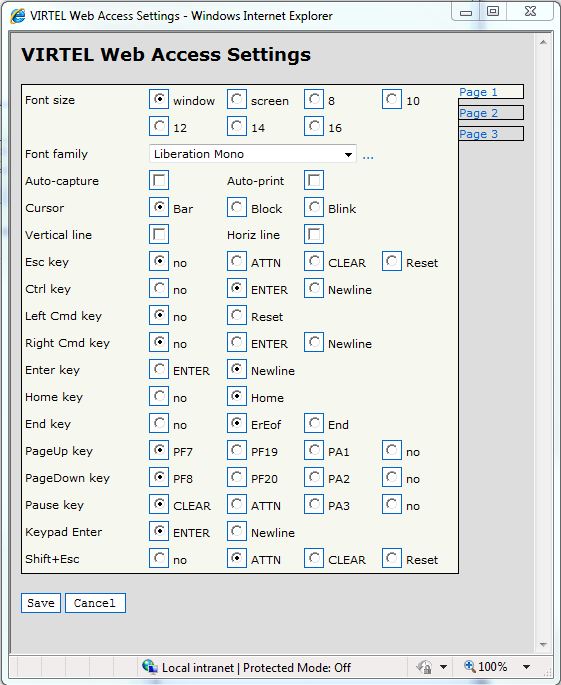Set PageDown key to no
This screenshot has width=561, height=685.
391,477
